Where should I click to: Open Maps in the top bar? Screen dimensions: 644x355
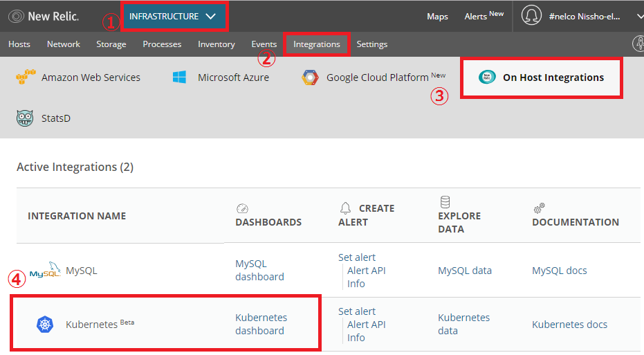pos(437,17)
